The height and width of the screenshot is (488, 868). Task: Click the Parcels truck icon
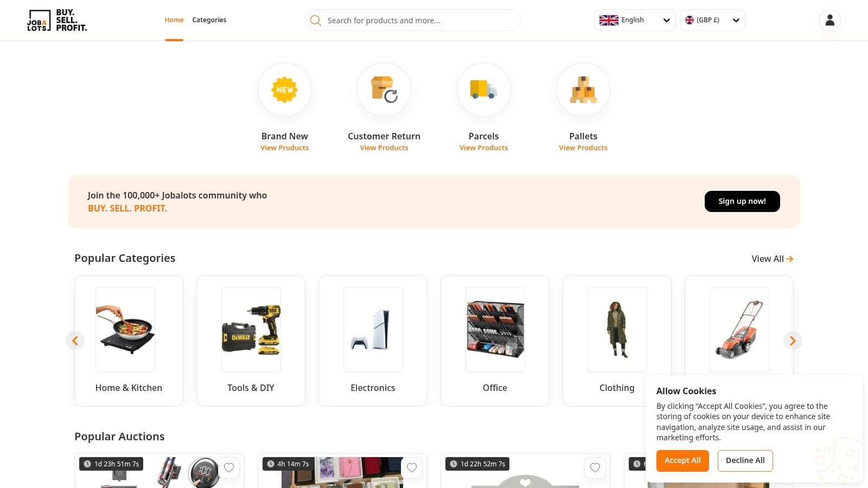pos(483,89)
